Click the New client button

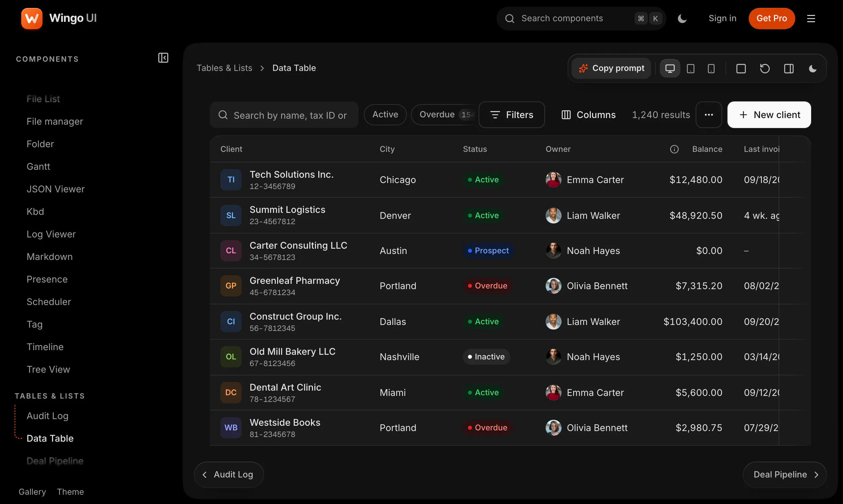(x=769, y=115)
